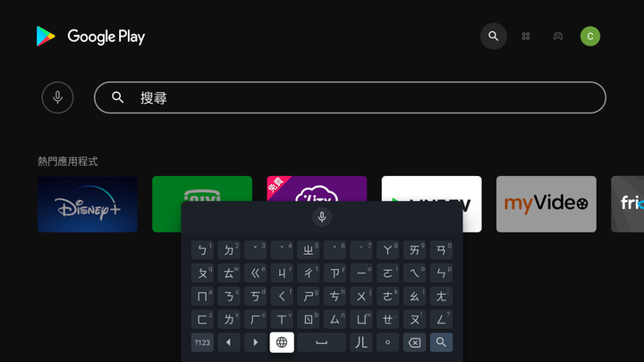Image resolution: width=644 pixels, height=362 pixels.
Task: Tap the keyboard microphone icon
Action: pyautogui.click(x=322, y=216)
